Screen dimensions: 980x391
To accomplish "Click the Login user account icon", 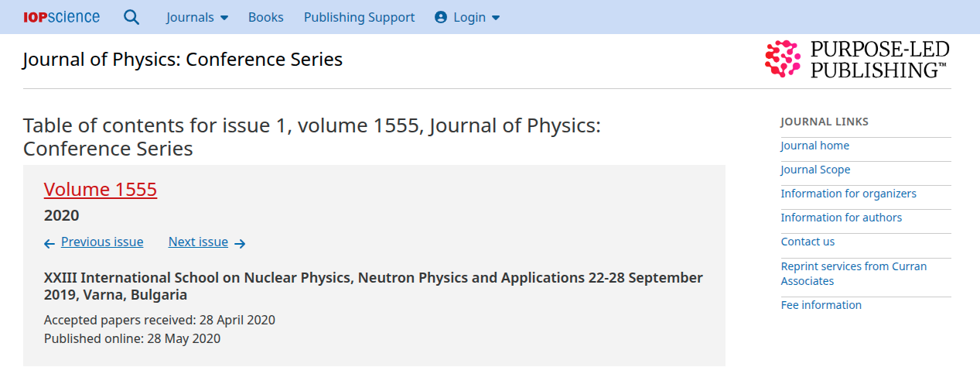I will 441,17.
